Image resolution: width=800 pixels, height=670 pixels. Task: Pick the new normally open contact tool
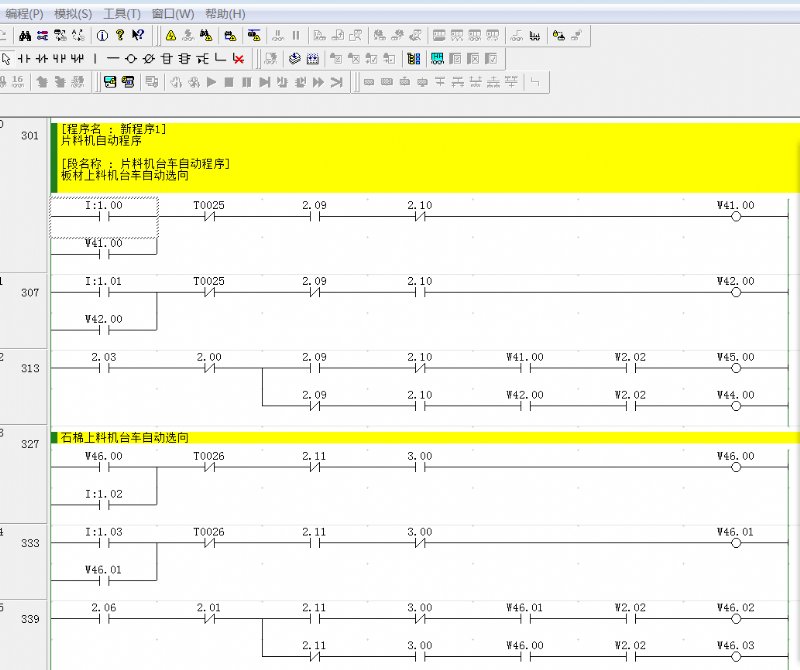pos(23,58)
